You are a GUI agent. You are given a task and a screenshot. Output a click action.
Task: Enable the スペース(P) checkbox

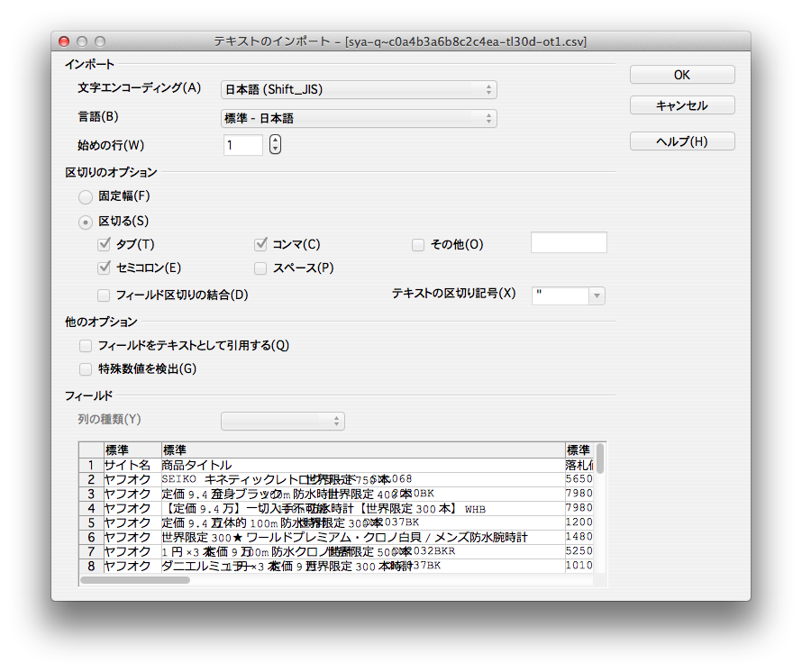260,268
